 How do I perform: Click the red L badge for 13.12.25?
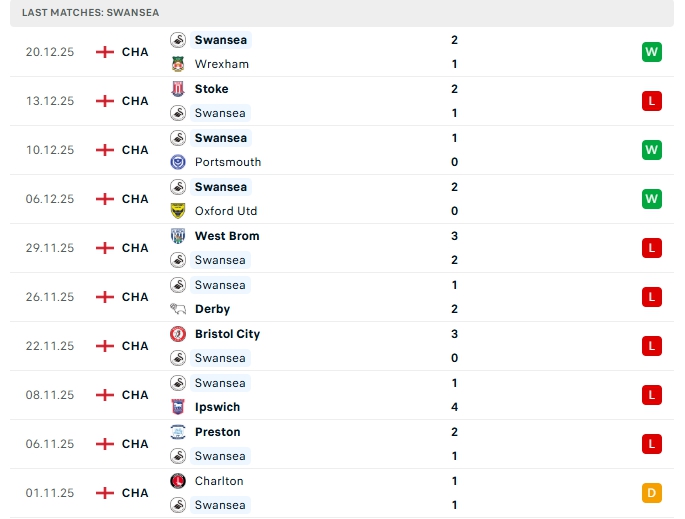coord(652,101)
